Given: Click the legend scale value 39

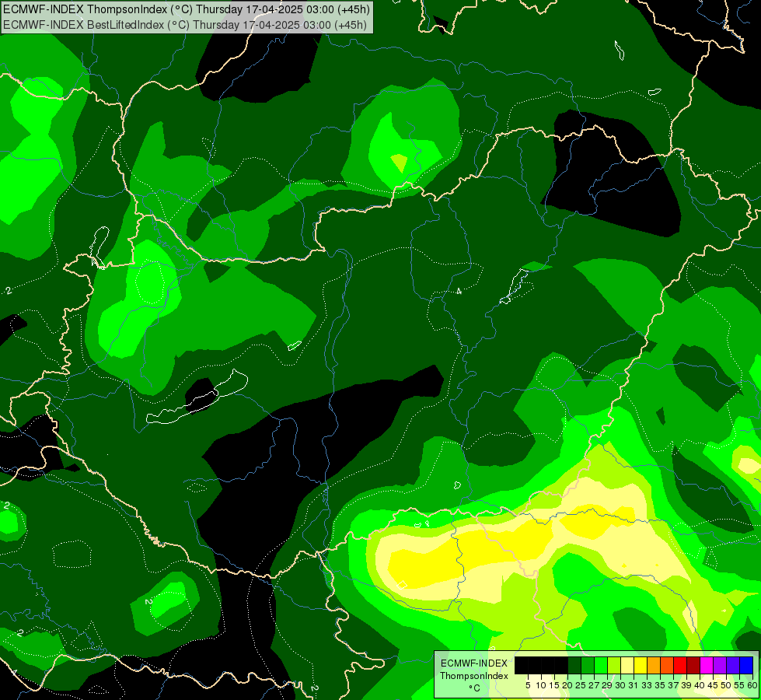Looking at the screenshot, I should pos(686,685).
